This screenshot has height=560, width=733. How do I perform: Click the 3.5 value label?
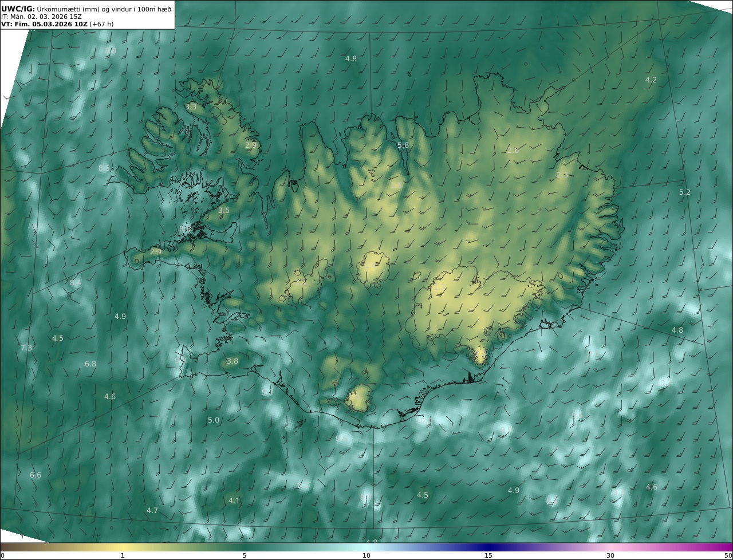[x=224, y=210]
